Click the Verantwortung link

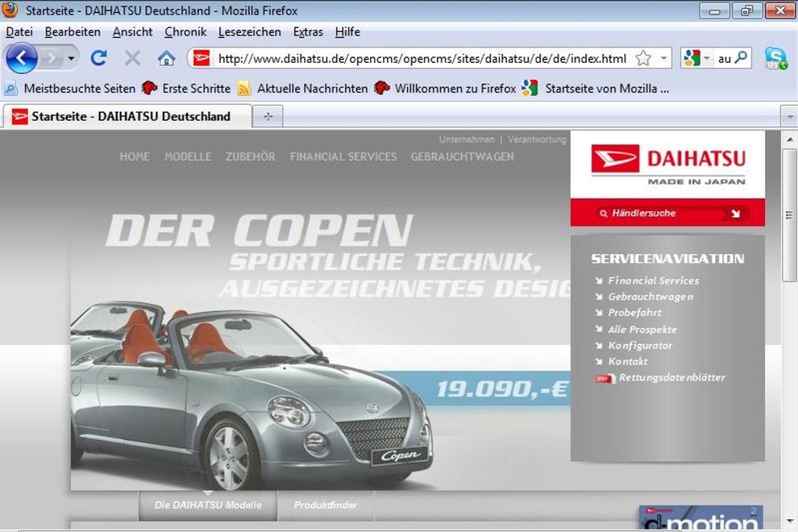click(x=537, y=139)
